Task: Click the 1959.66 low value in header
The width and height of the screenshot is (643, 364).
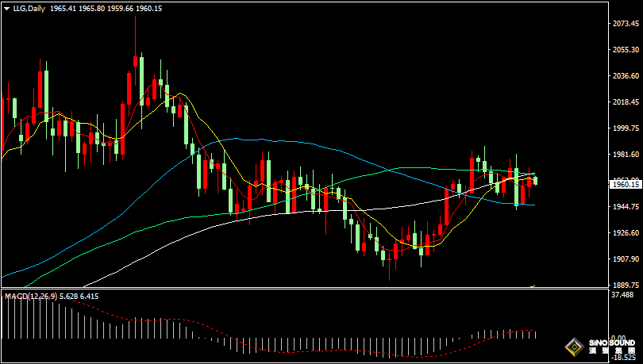Action: [x=119, y=8]
